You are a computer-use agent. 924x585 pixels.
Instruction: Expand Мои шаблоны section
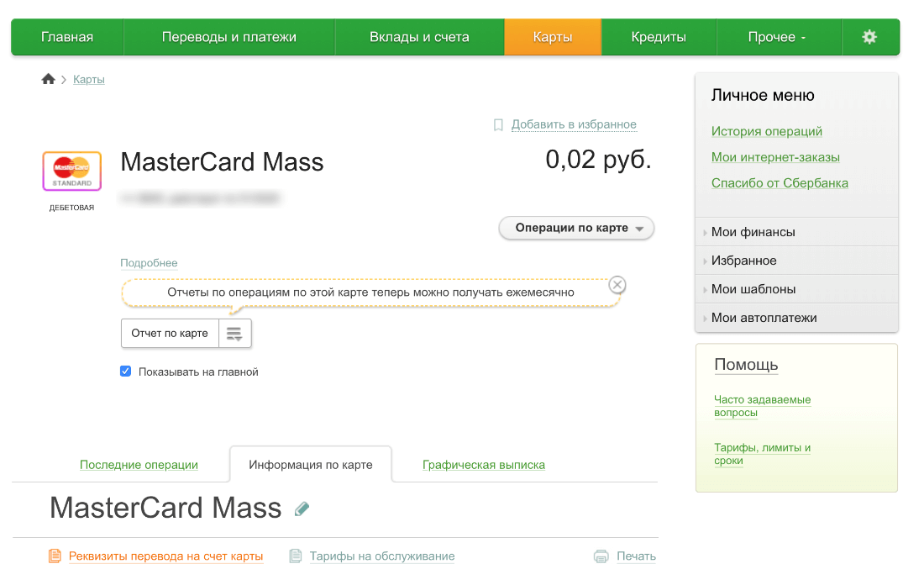[796, 289]
